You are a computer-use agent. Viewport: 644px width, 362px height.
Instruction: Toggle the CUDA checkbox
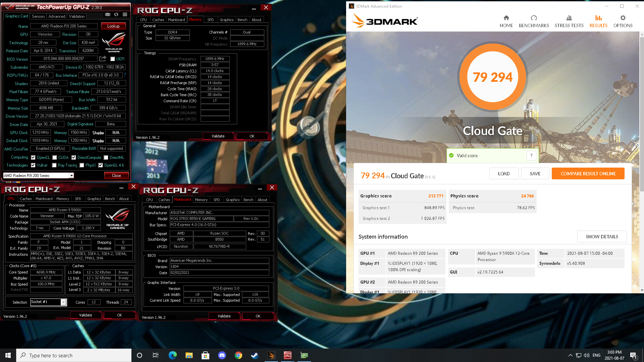[x=54, y=157]
